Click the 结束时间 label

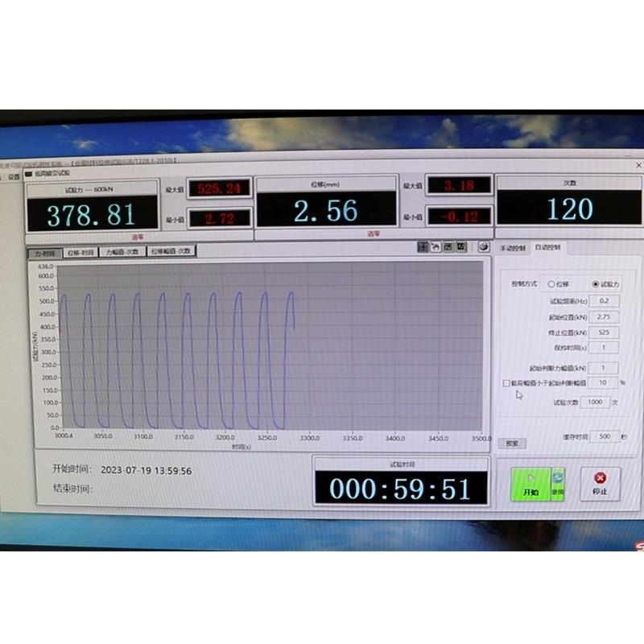coord(72,489)
